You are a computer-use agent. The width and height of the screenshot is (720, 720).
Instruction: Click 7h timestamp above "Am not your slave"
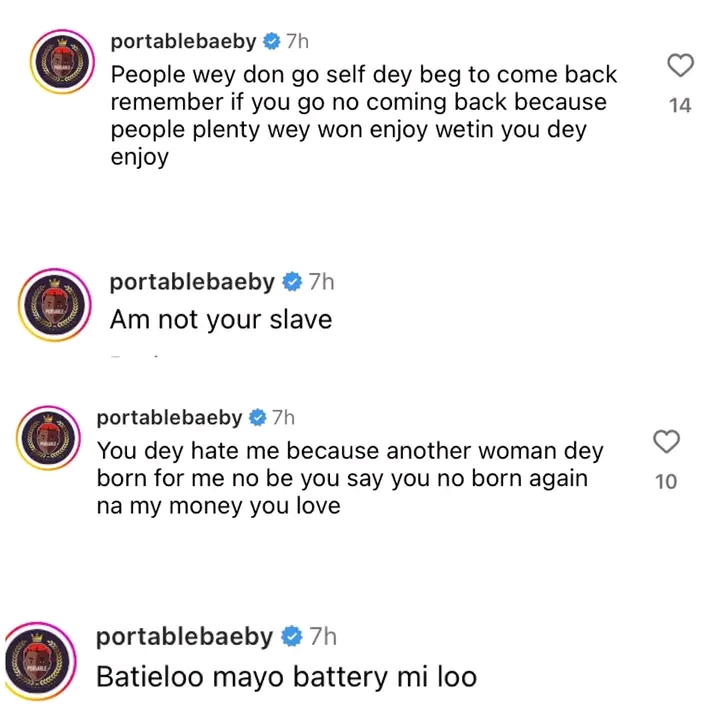[x=322, y=282]
